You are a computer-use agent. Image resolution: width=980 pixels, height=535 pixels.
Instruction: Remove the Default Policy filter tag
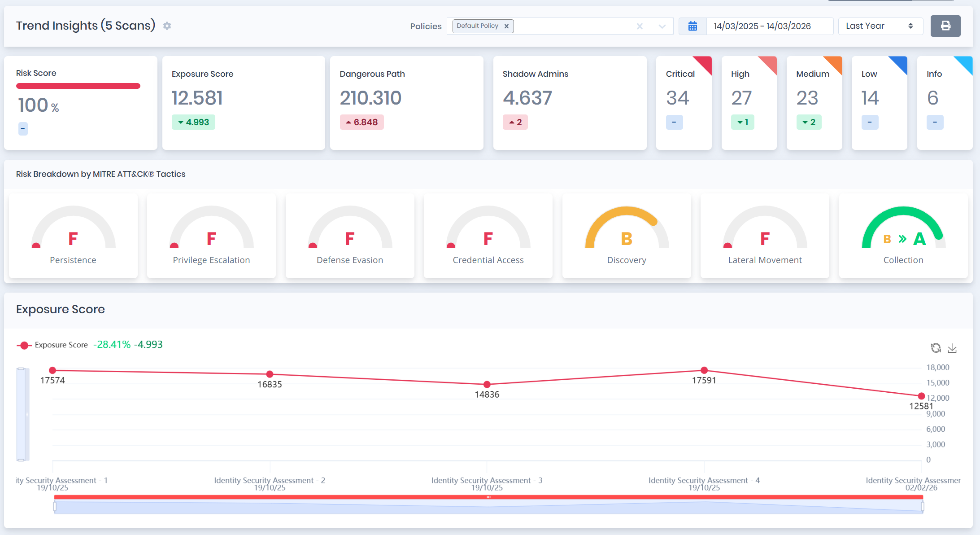click(507, 26)
